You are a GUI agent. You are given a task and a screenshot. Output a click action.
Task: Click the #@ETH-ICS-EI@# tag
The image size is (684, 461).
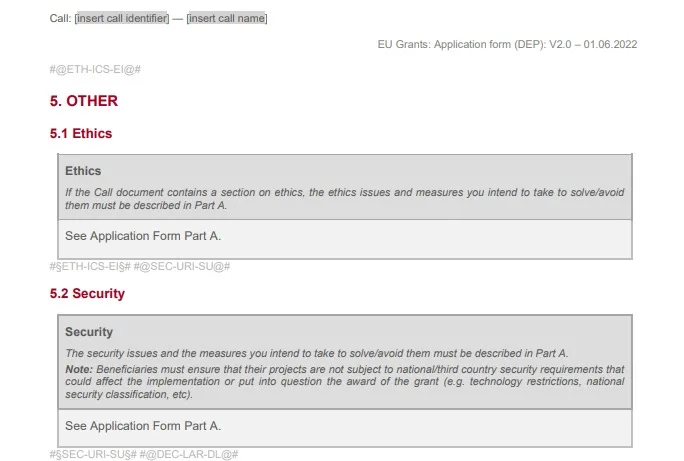click(95, 69)
